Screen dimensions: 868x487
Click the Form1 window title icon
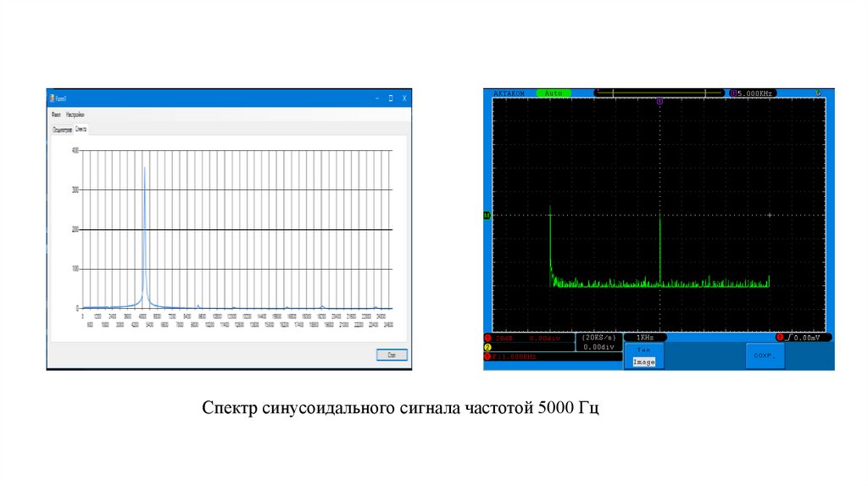pyautogui.click(x=52, y=98)
